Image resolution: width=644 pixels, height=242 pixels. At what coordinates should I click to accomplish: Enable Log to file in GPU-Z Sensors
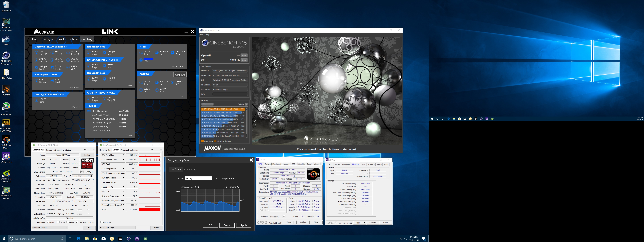102,222
